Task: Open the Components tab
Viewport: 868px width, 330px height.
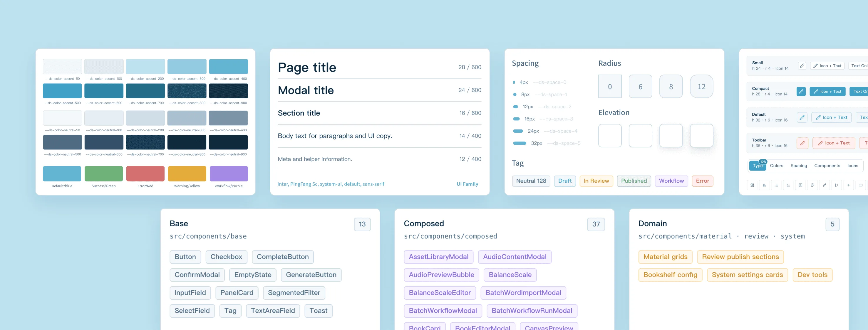Action: [x=827, y=166]
